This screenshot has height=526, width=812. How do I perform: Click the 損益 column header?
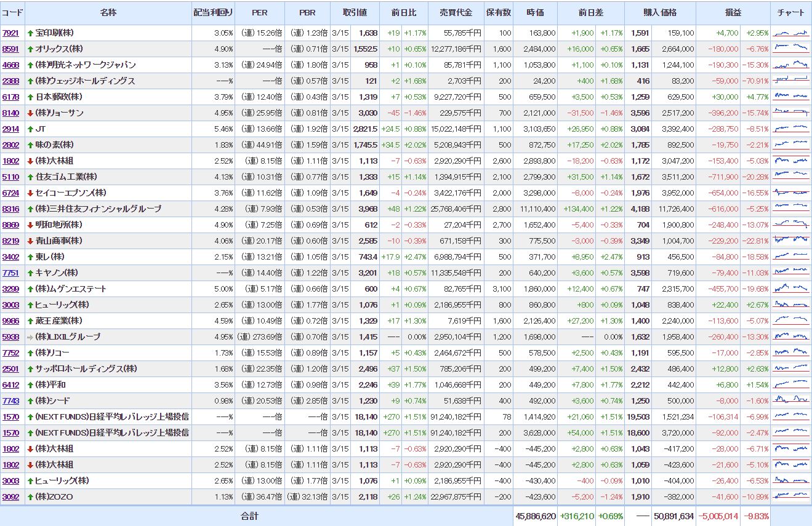click(733, 13)
